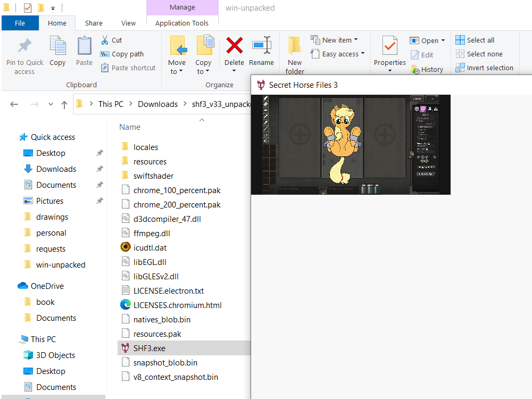This screenshot has width=532, height=399.
Task: Expand the Open button dropdown arrow
Action: tap(443, 40)
